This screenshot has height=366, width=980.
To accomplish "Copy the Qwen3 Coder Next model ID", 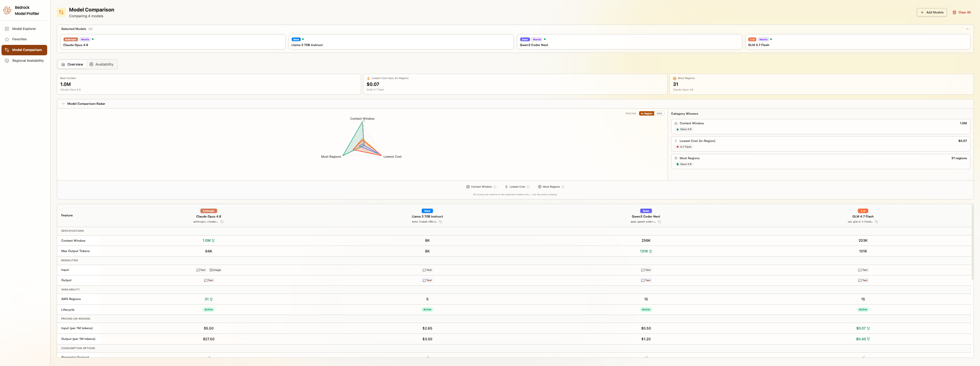I will (x=659, y=222).
